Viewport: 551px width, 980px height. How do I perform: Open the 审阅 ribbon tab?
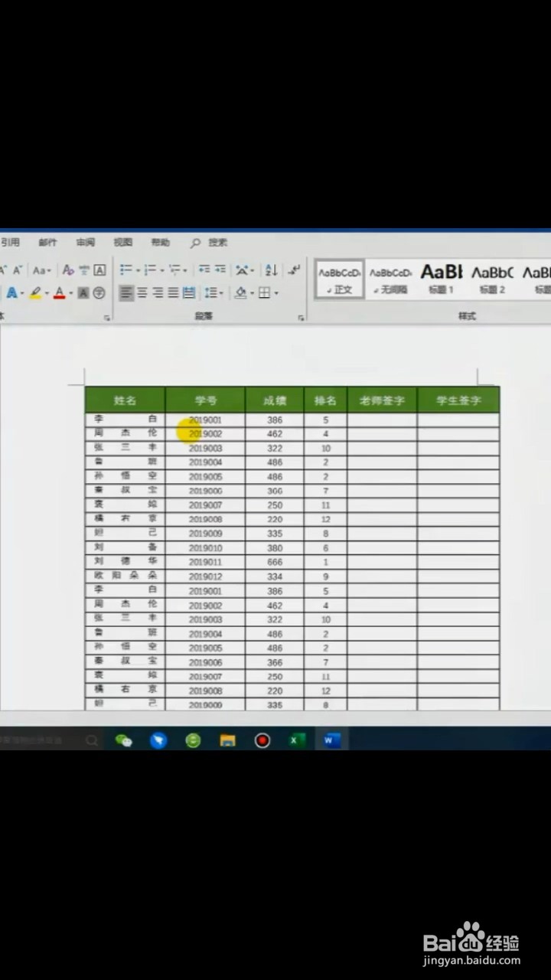[x=85, y=243]
